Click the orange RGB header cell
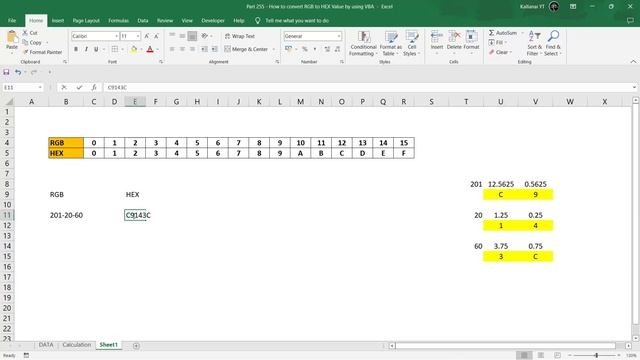640x360 pixels. pyautogui.click(x=66, y=142)
